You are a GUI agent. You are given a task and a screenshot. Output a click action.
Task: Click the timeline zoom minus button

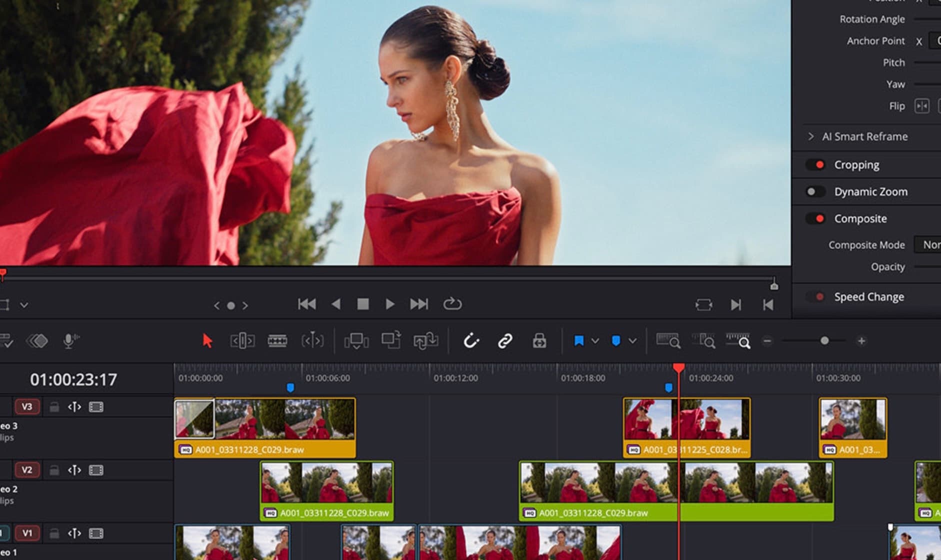click(767, 341)
